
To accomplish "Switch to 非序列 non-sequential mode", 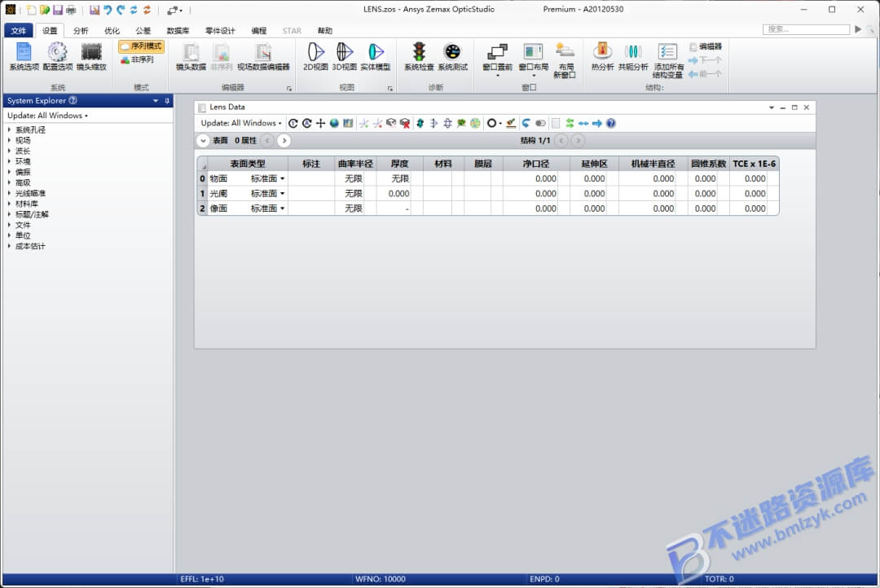I will coord(137,59).
